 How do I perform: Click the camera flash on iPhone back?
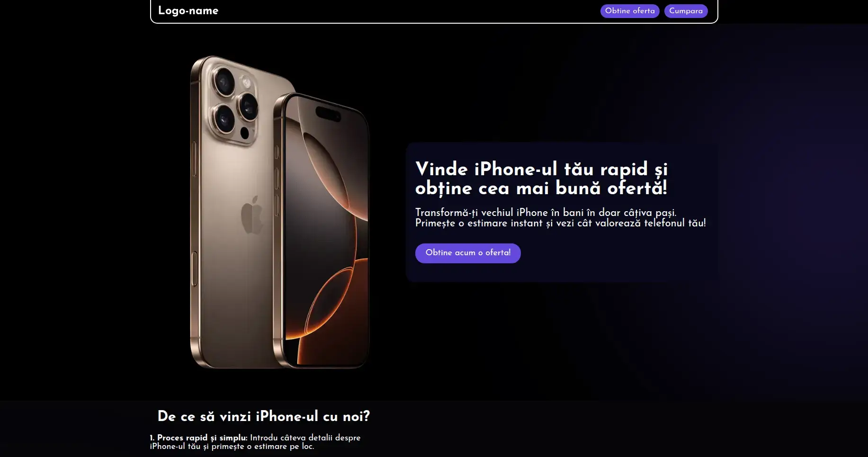click(x=246, y=82)
